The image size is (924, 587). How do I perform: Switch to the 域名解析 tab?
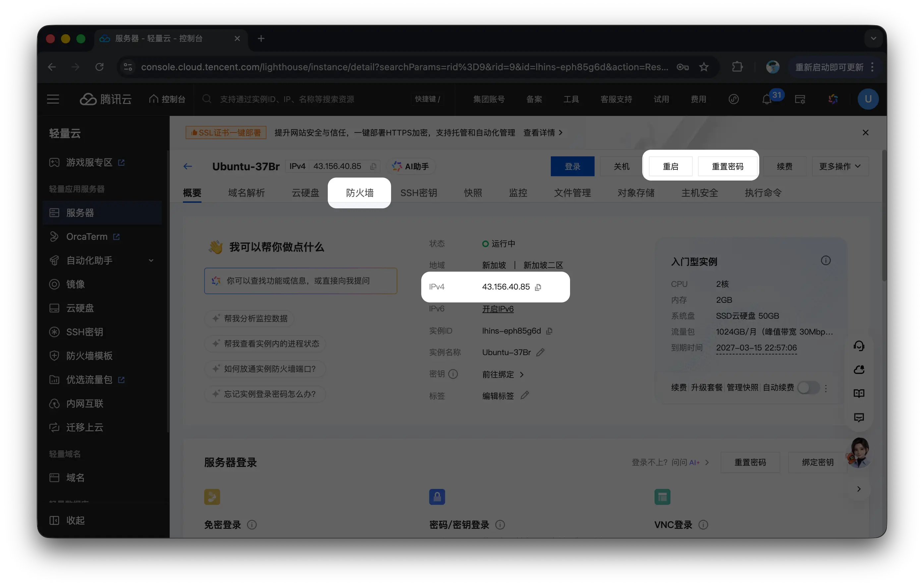point(246,193)
